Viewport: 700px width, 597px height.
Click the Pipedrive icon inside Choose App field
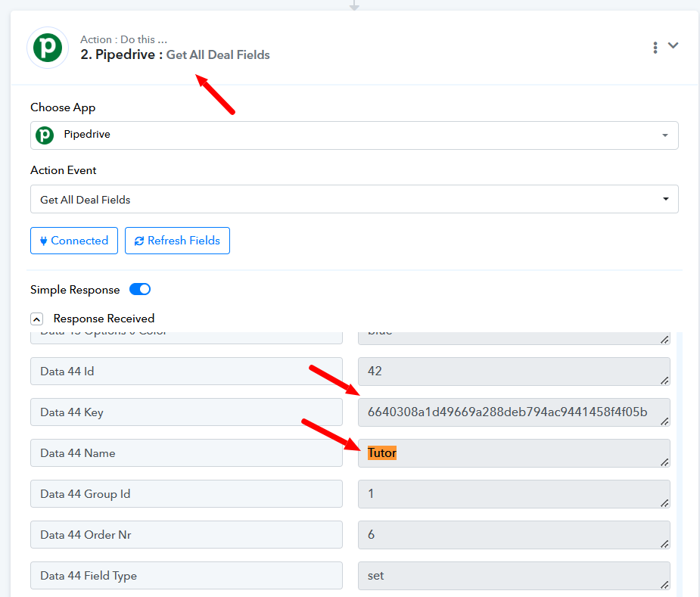click(x=45, y=135)
